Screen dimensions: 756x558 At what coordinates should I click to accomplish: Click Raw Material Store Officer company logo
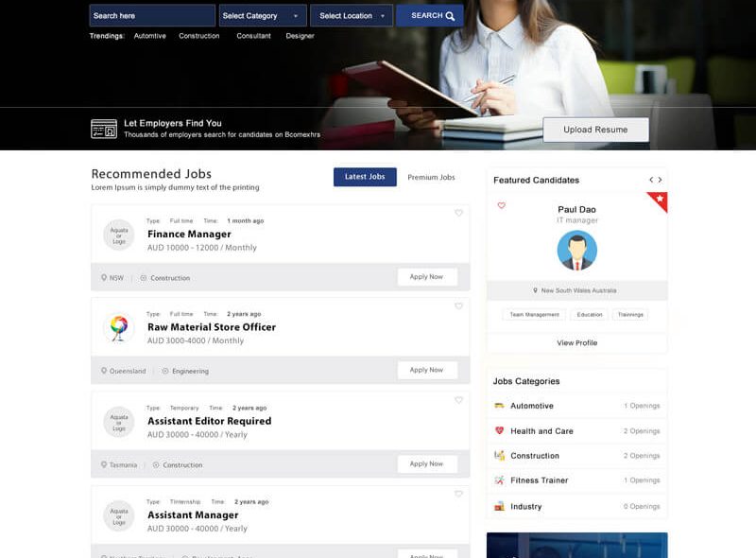point(119,327)
